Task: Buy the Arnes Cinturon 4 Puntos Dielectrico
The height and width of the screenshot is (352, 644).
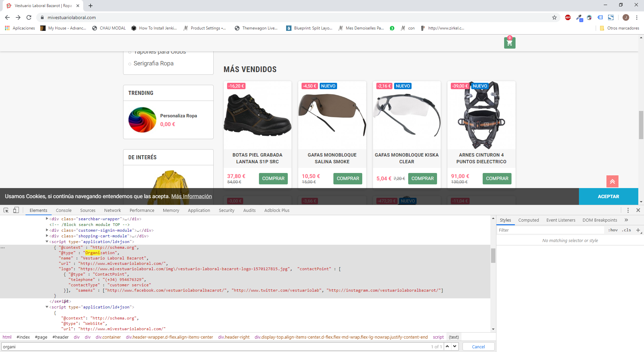Action: [x=497, y=179]
